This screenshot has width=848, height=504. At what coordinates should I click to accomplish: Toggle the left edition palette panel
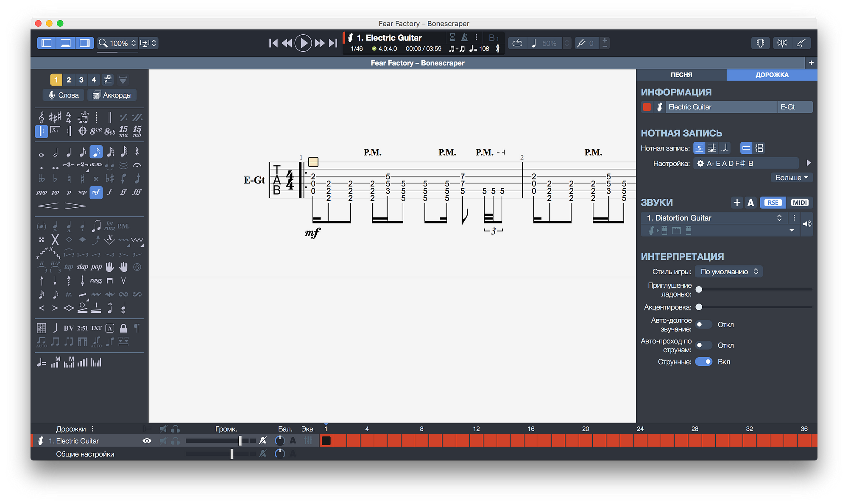47,43
